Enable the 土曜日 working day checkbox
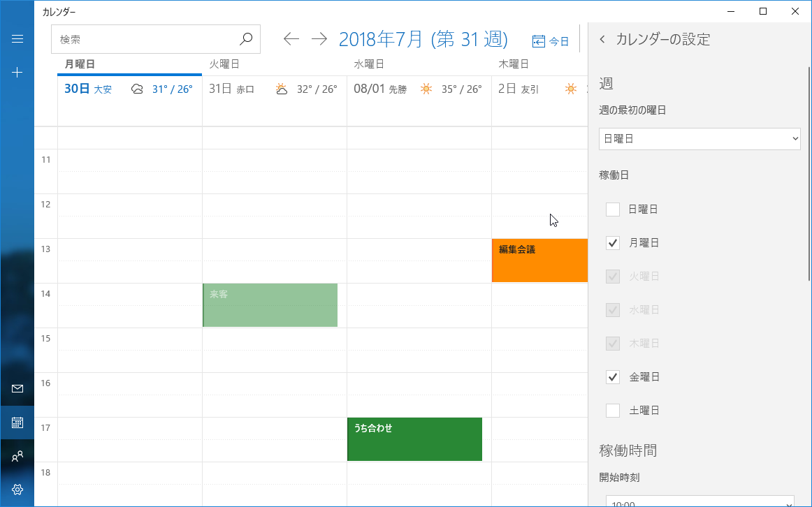The width and height of the screenshot is (812, 507). tap(613, 410)
